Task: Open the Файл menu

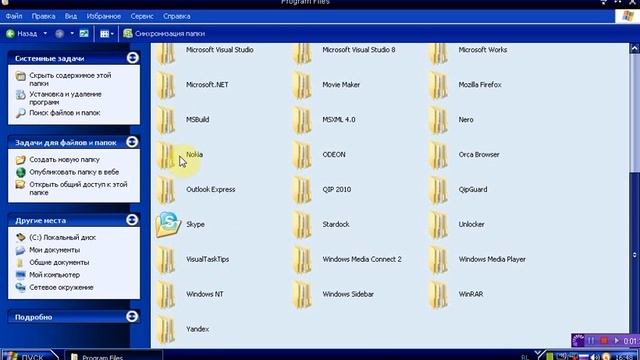Action: pyautogui.click(x=14, y=16)
